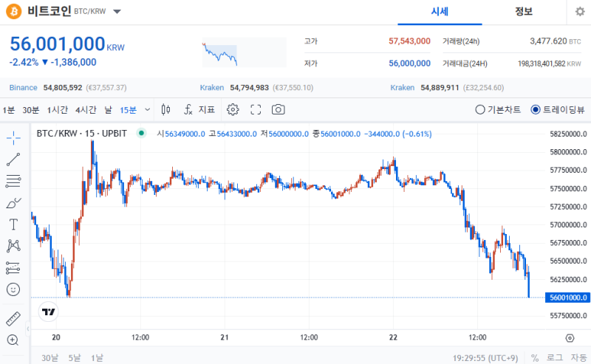Collapse the drawing toolbar with side arrow
This screenshot has width=591, height=364.
pos(27,329)
